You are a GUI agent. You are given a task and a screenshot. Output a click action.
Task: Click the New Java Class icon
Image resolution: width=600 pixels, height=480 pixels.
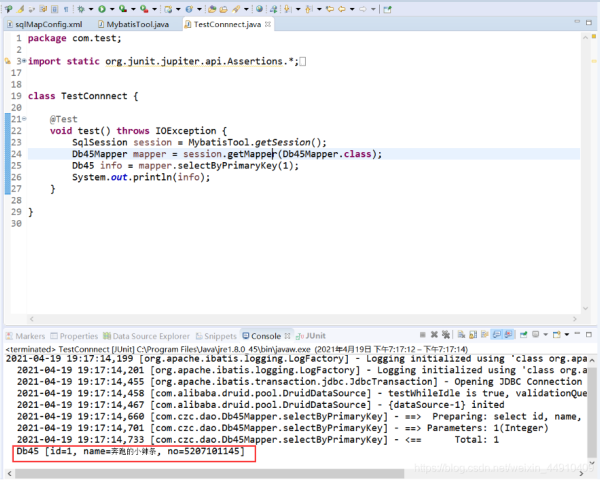189,9
